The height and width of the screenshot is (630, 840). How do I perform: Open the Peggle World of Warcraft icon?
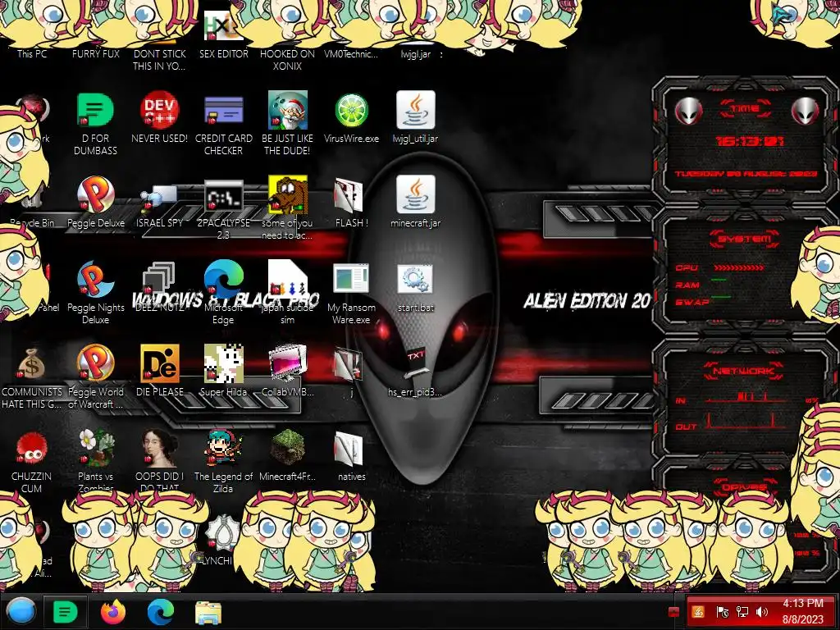95,363
